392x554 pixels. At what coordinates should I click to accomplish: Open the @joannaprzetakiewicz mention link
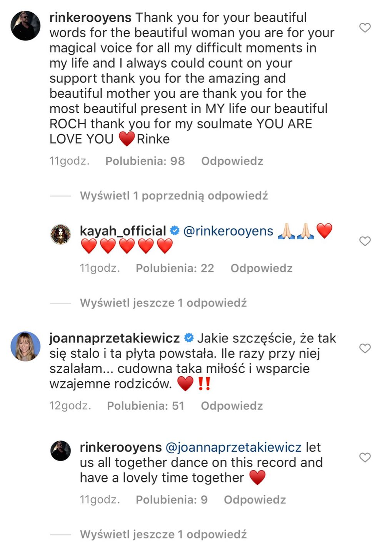[233, 447]
